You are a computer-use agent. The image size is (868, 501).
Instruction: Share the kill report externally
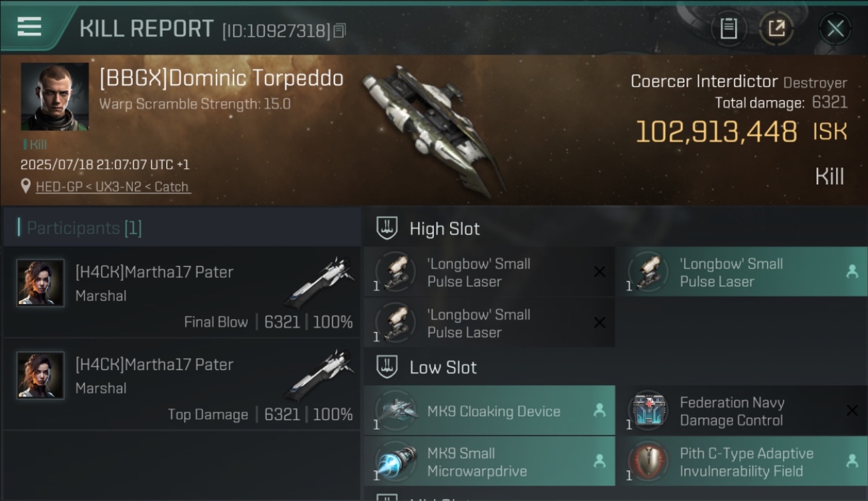point(776,29)
